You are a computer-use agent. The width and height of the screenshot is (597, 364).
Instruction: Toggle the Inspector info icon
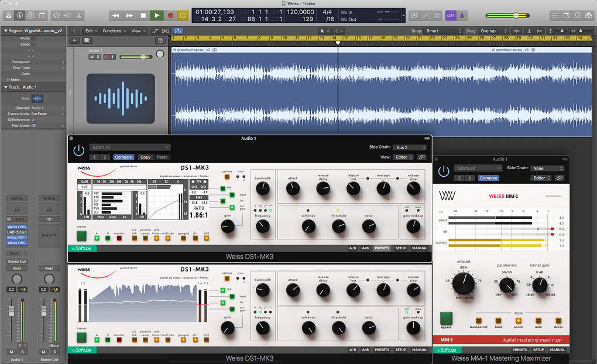tap(20, 16)
